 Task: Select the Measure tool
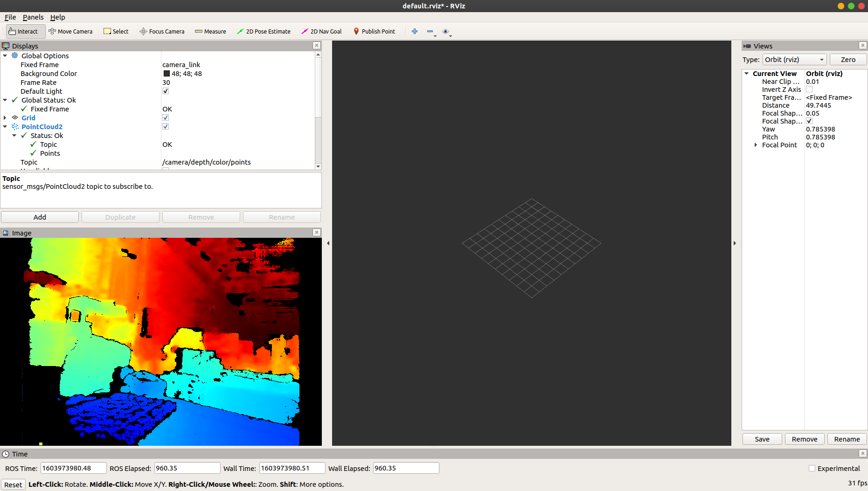point(210,31)
